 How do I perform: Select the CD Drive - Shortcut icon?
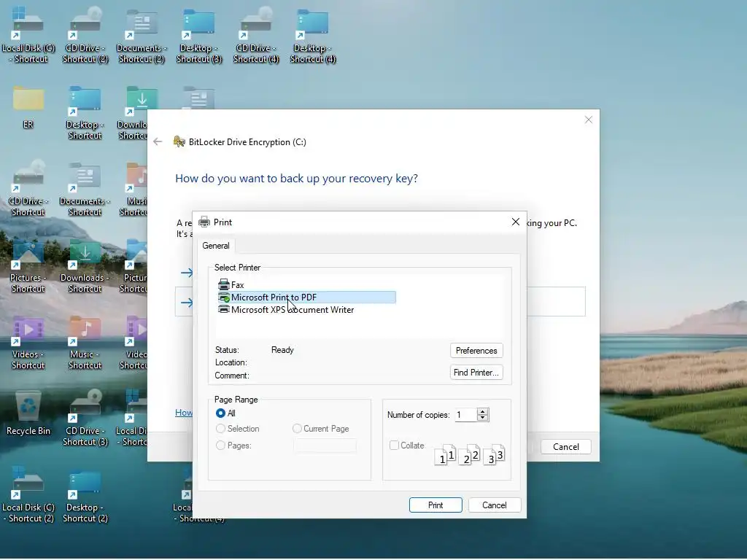[28, 188]
